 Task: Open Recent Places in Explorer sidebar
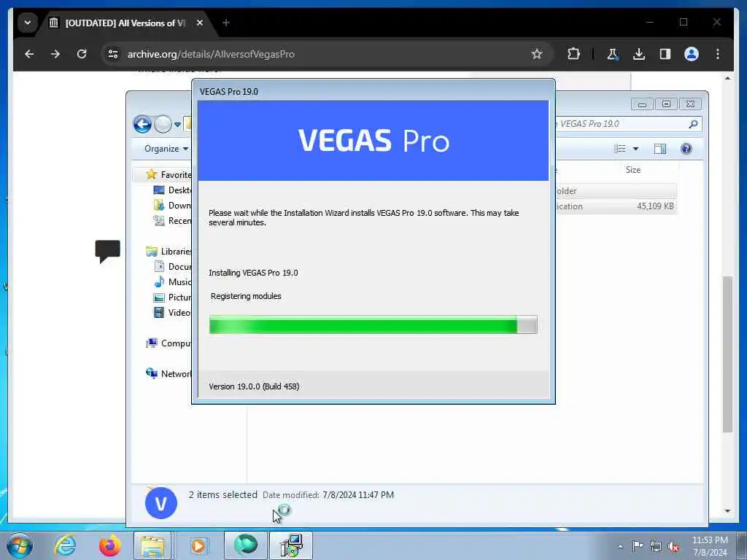[172, 220]
